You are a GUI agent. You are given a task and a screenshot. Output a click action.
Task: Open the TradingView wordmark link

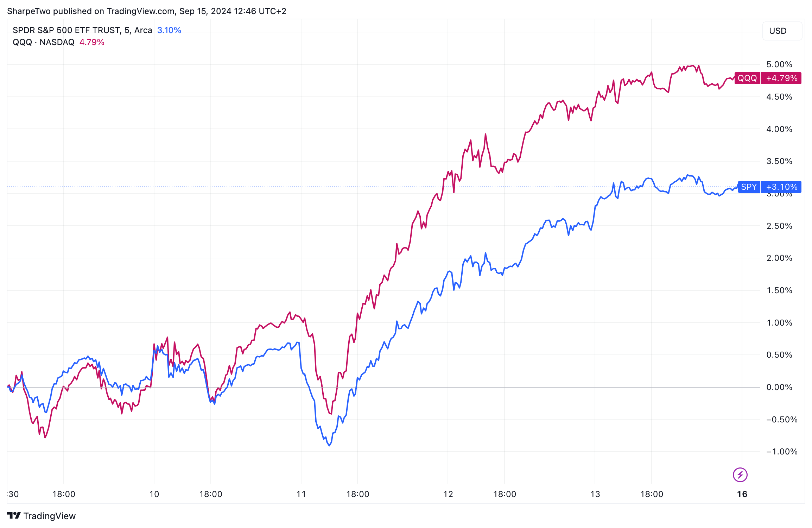tap(50, 516)
